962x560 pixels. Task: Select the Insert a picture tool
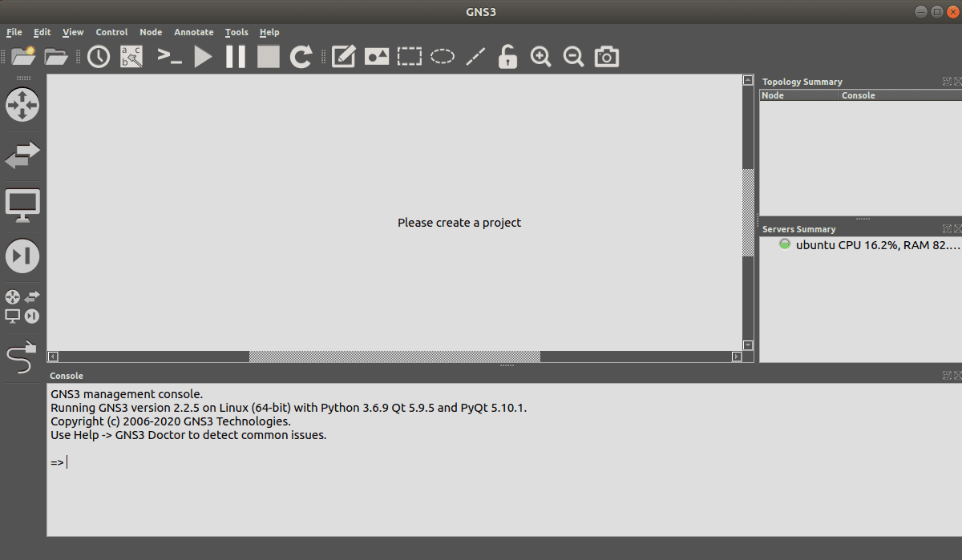tap(377, 57)
